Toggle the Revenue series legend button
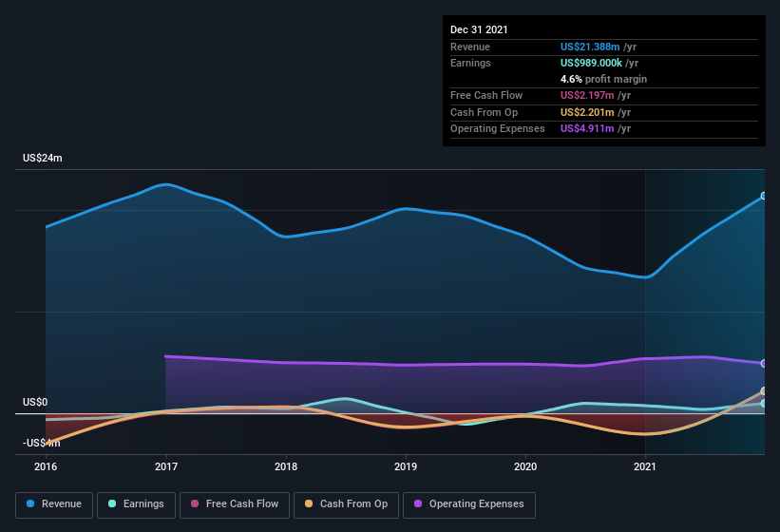Viewport: 780px width, 532px height. click(x=54, y=504)
